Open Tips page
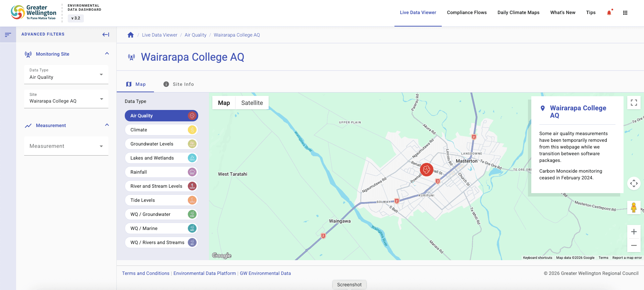Viewport: 644px width, 290px height. (591, 13)
